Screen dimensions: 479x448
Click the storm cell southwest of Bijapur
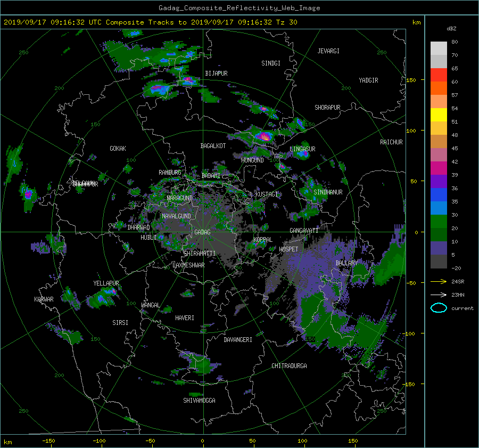click(x=159, y=88)
